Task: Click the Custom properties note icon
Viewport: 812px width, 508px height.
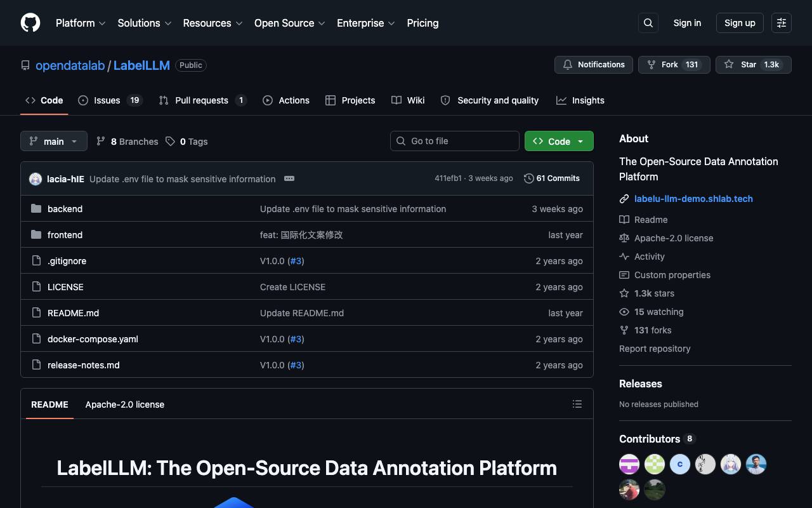Action: [x=624, y=275]
